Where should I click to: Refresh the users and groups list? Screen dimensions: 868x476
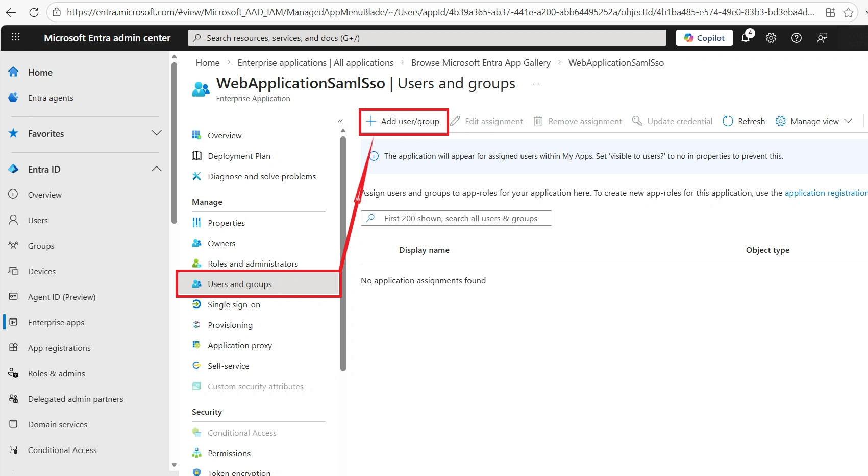(x=744, y=122)
